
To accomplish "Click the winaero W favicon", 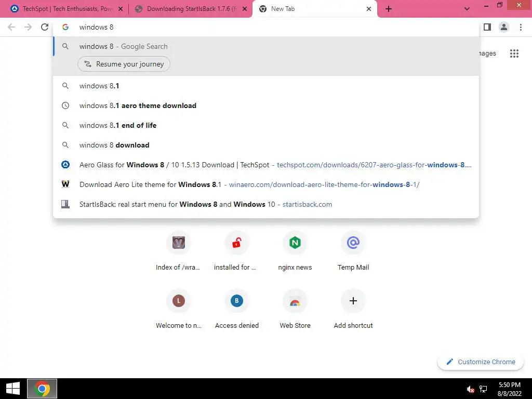I will [x=65, y=184].
